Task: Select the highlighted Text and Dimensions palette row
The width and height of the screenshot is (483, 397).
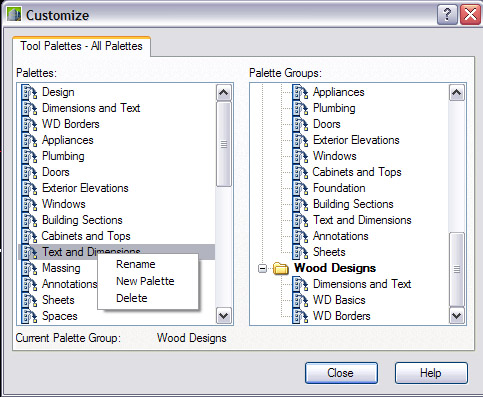Action: point(117,252)
